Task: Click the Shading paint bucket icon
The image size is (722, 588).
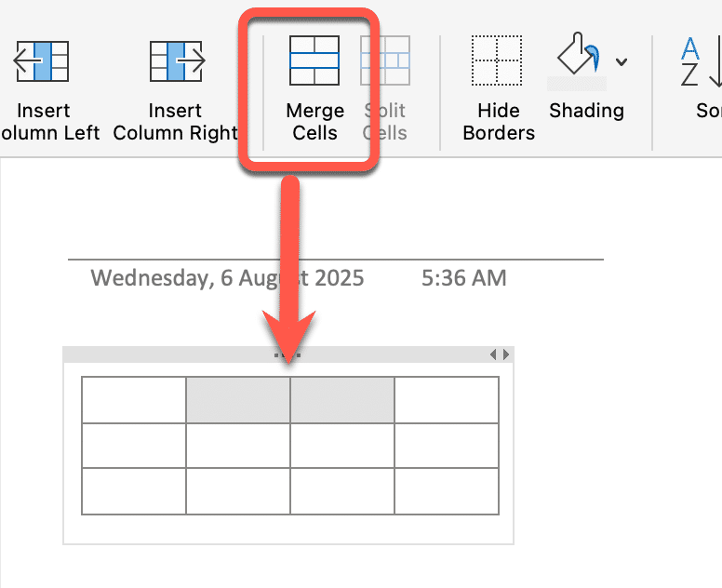Action: pos(579,53)
